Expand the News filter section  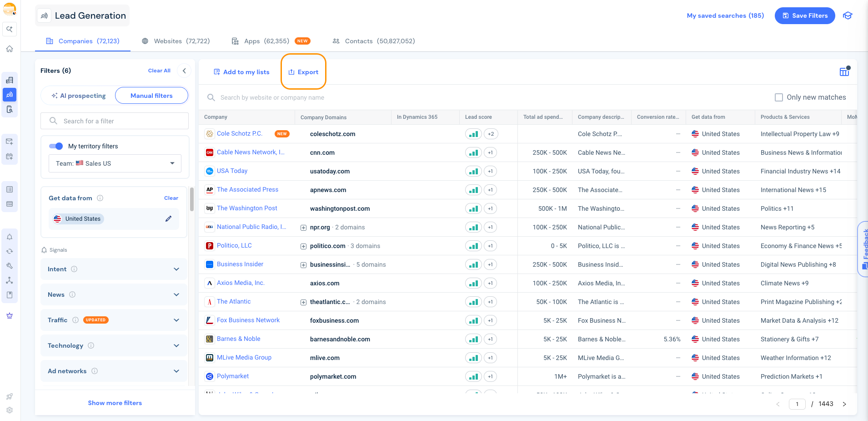coord(114,294)
